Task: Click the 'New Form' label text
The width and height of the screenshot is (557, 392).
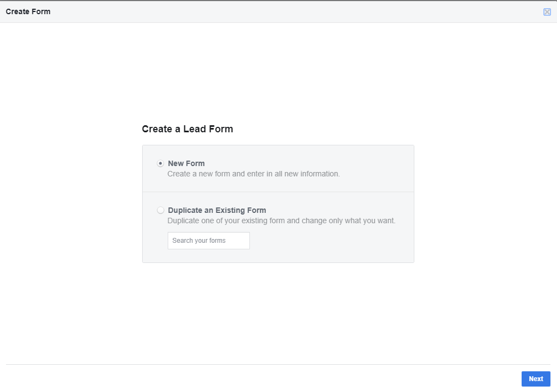Action: pyautogui.click(x=186, y=163)
